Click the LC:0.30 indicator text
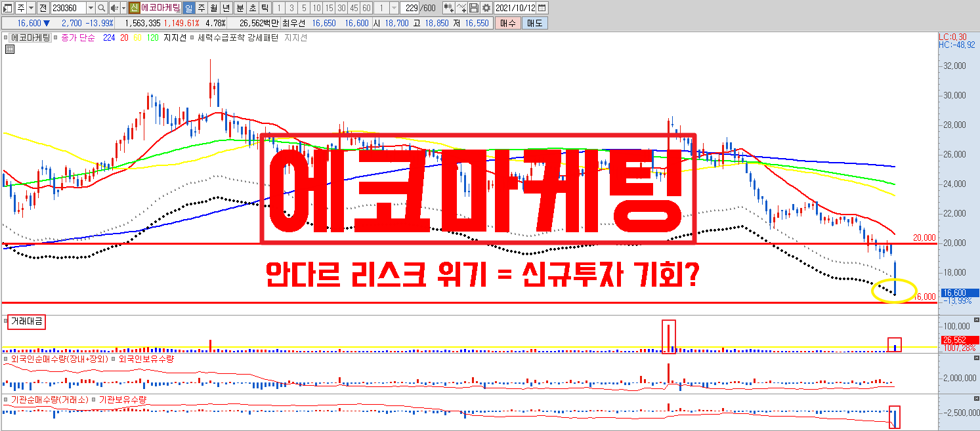The image size is (980, 431). [x=952, y=37]
